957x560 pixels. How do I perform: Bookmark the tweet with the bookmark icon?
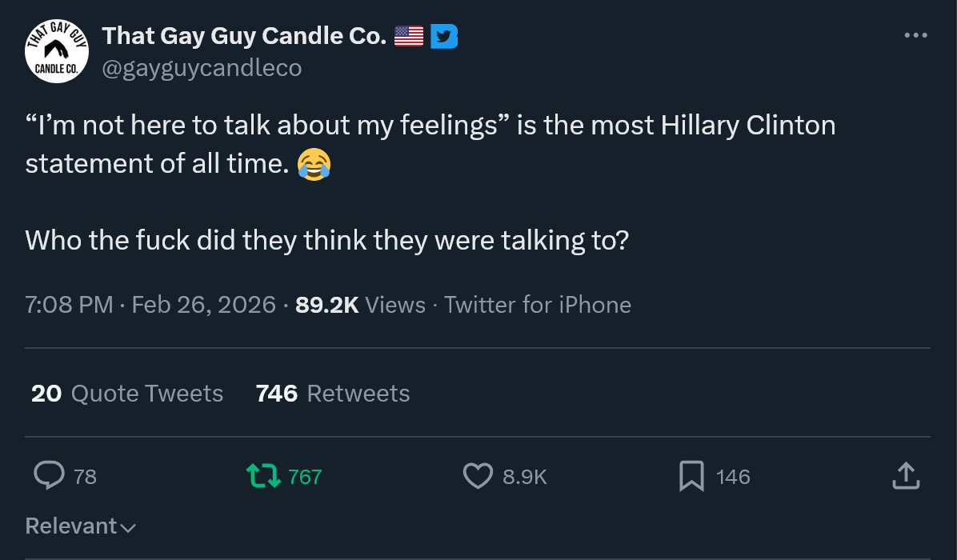691,476
